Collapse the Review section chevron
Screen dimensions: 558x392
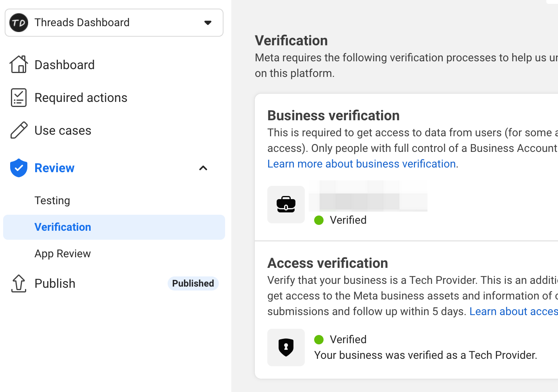click(x=203, y=168)
